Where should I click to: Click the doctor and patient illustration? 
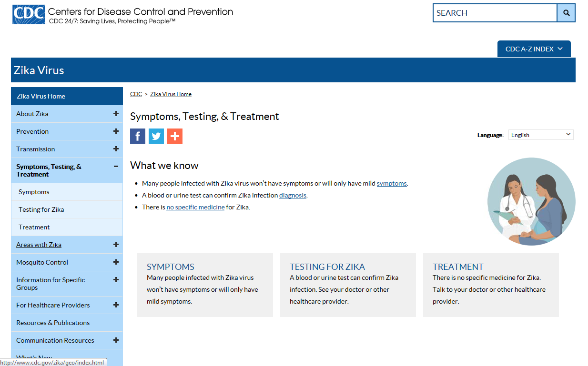point(531,202)
